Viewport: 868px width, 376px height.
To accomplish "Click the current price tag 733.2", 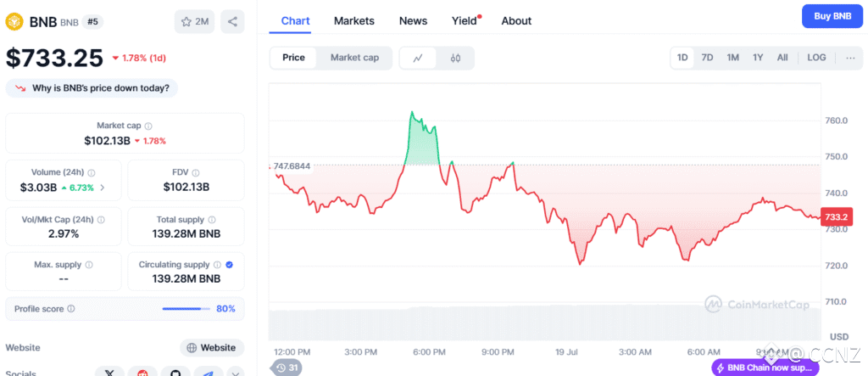I will click(x=837, y=216).
